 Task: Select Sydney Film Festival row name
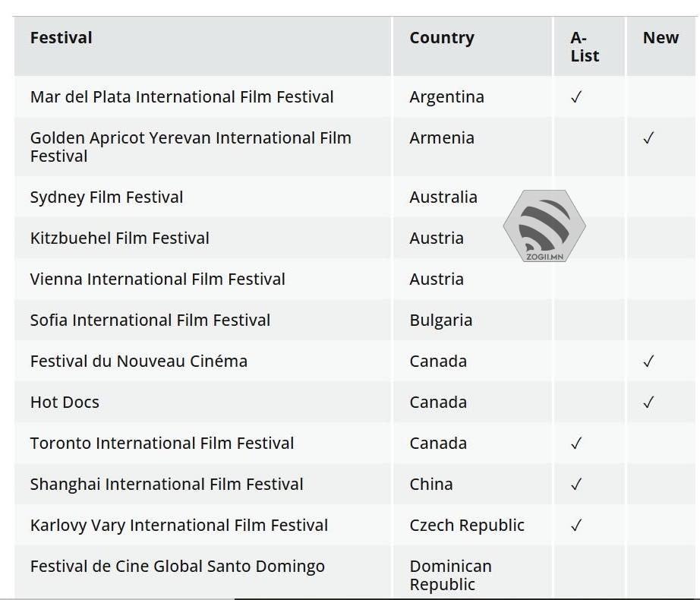tap(107, 197)
